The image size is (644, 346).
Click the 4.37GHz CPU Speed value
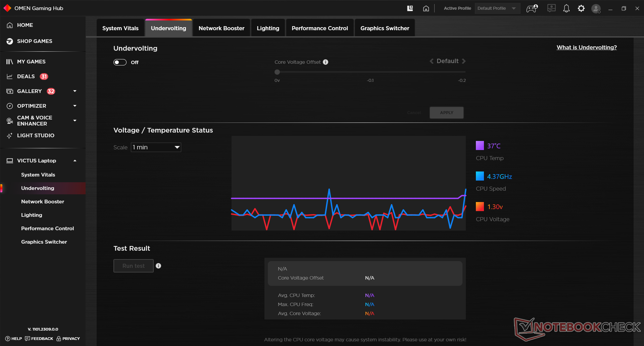(x=499, y=177)
